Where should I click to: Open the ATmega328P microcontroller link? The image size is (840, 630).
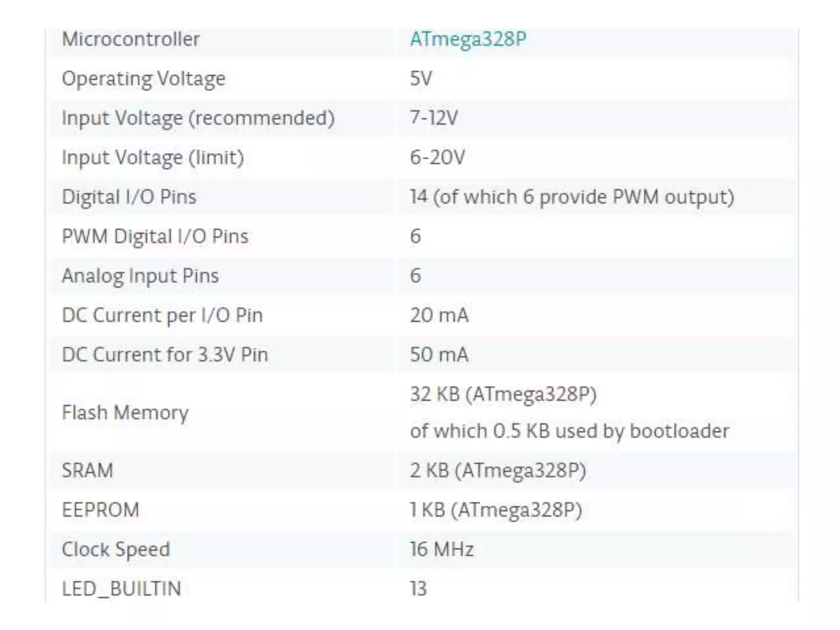pyautogui.click(x=468, y=39)
